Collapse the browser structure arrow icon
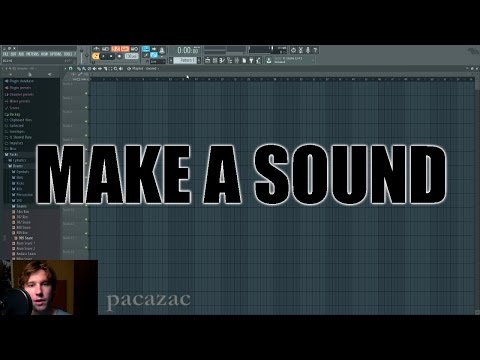The image size is (480, 360). click(10, 74)
